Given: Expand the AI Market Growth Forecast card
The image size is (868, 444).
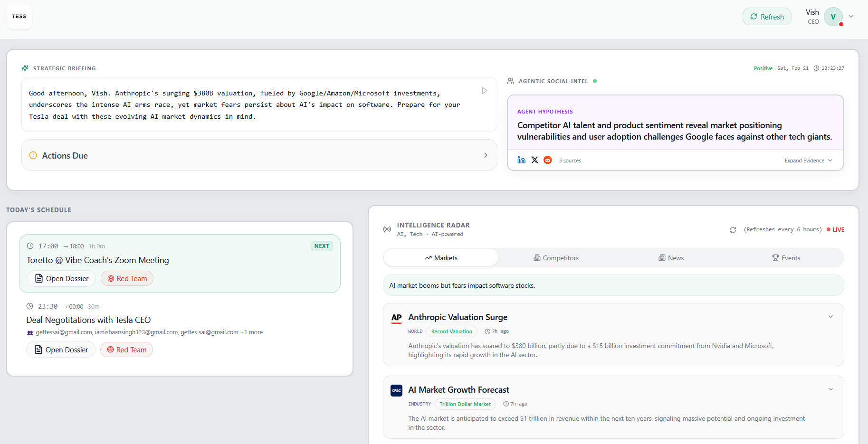Looking at the screenshot, I should click(x=831, y=389).
